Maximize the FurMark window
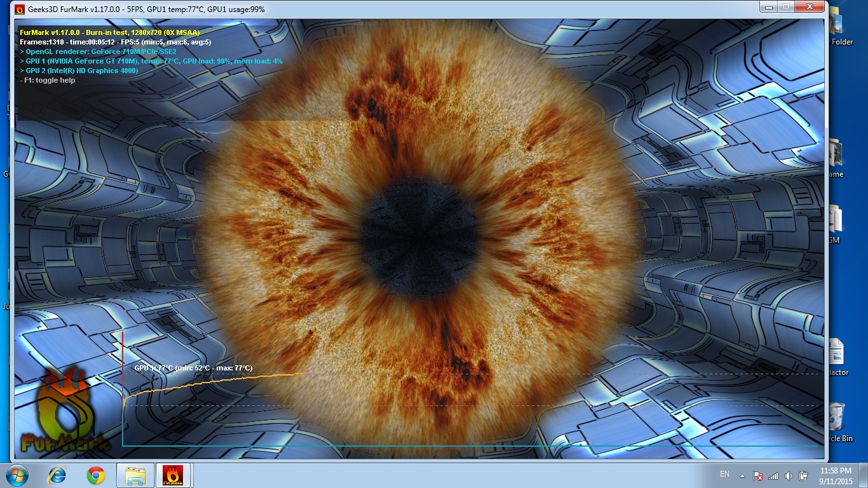The width and height of the screenshot is (868, 488). 785,6
